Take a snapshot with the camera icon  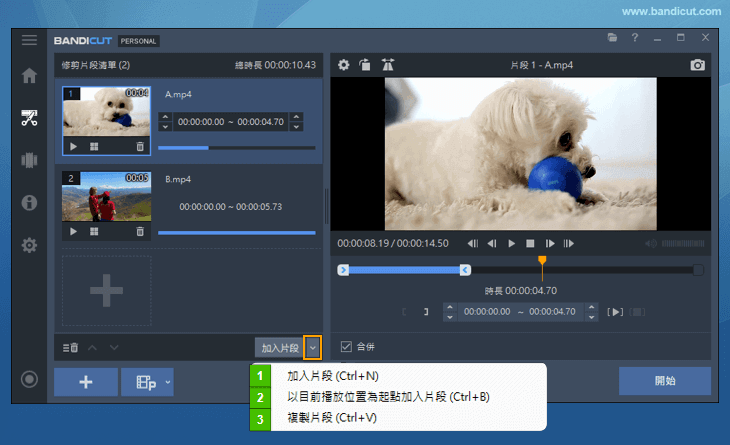pyautogui.click(x=697, y=65)
